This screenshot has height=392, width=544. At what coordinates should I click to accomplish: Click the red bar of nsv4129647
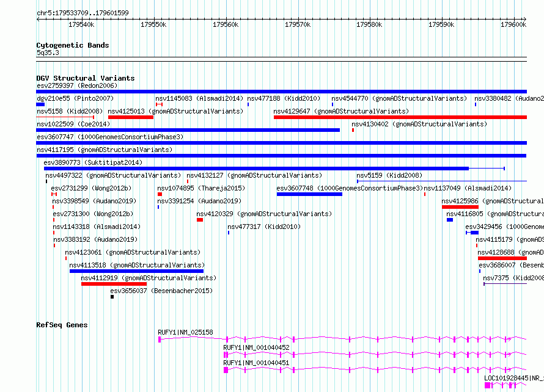400,117
